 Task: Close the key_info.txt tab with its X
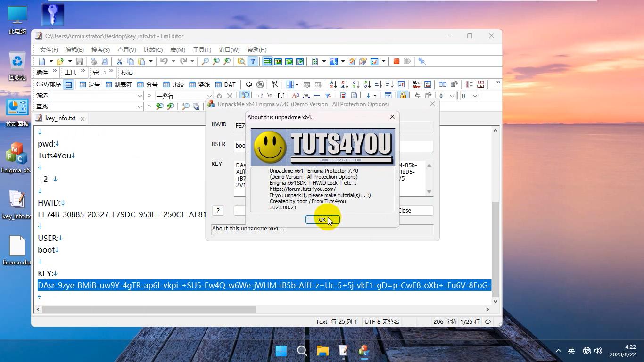[x=82, y=119]
